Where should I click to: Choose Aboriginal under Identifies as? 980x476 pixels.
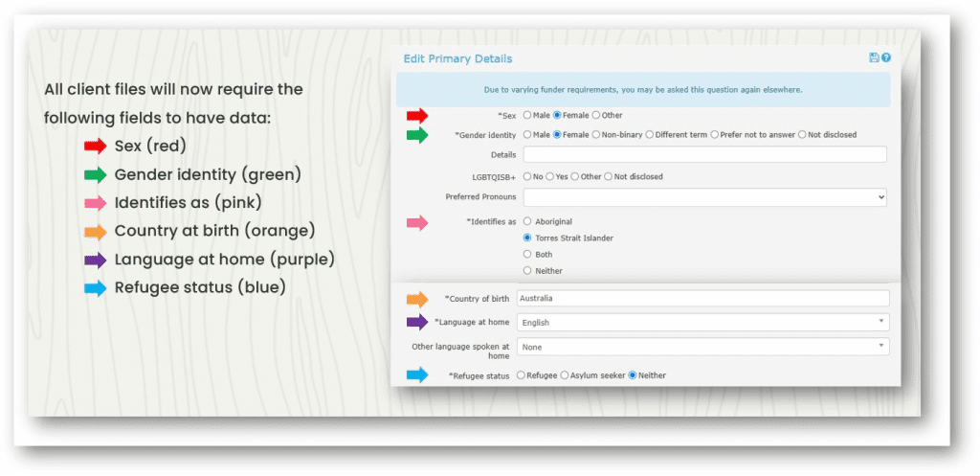(527, 221)
